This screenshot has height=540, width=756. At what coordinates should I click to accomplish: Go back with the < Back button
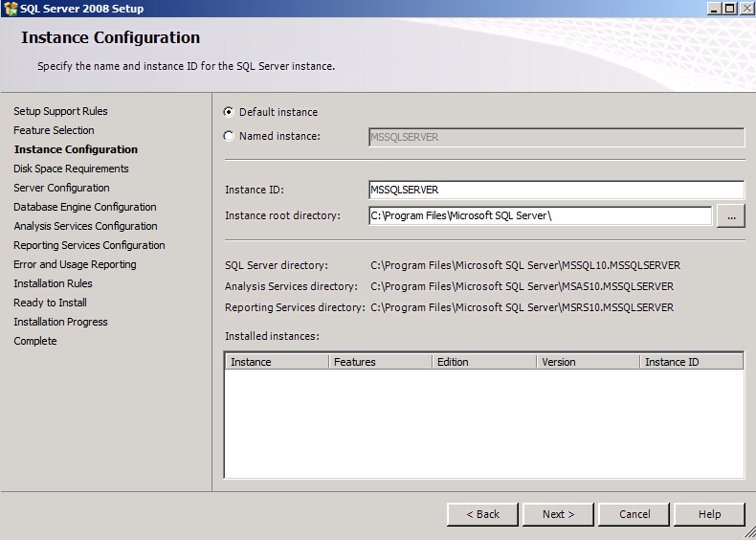482,514
